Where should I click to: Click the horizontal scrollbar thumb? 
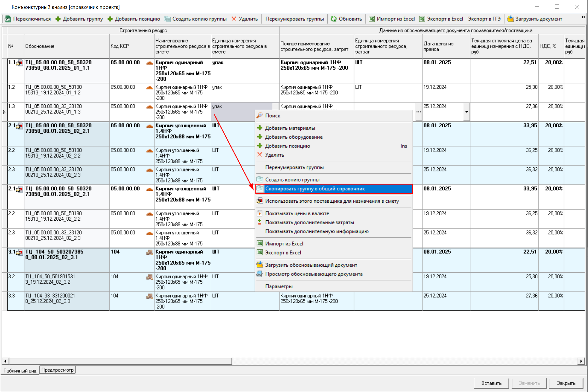coord(120,361)
